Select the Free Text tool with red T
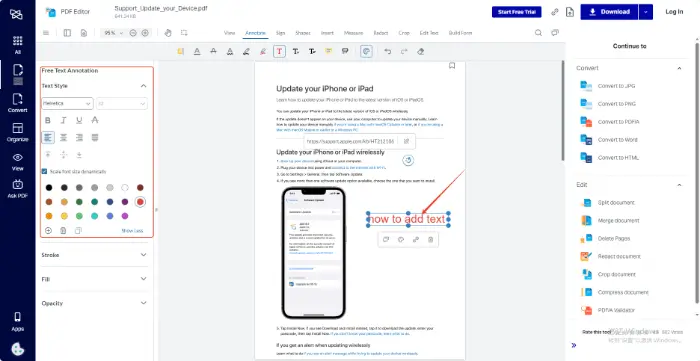The height and width of the screenshot is (361, 700). point(279,51)
